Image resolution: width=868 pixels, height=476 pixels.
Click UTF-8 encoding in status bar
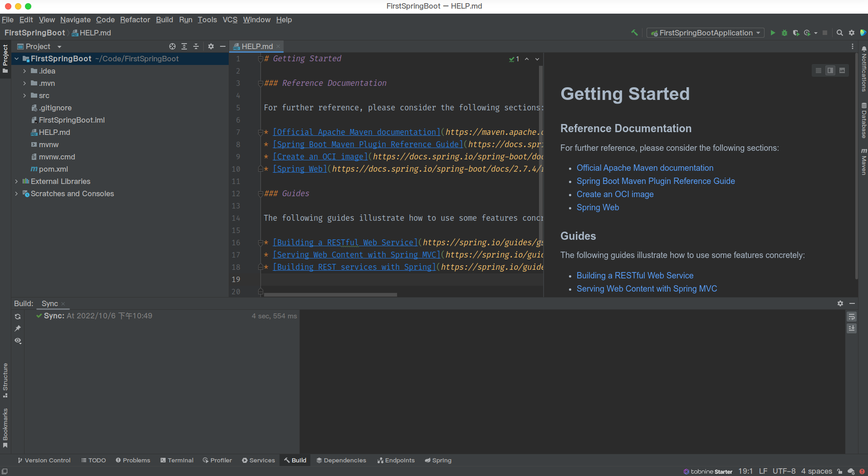click(784, 471)
